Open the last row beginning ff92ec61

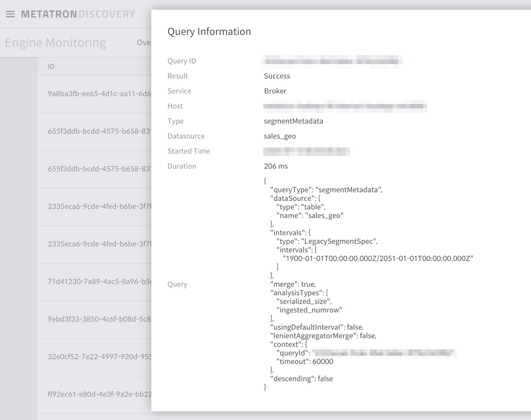95,394
